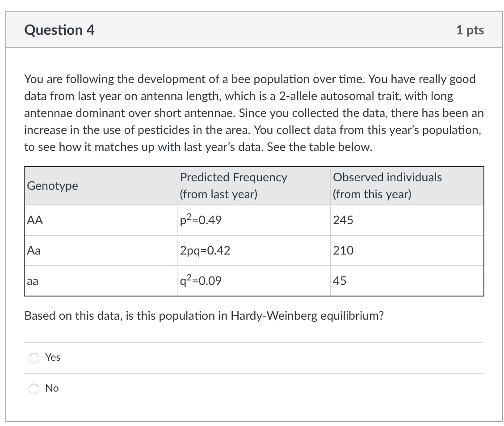Click the observed value 45
Viewport: 504px width, 426px height.
[x=339, y=281]
